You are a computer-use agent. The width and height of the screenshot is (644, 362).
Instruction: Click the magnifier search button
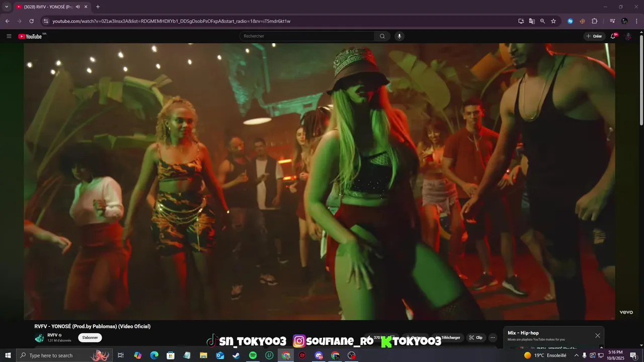pyautogui.click(x=382, y=36)
